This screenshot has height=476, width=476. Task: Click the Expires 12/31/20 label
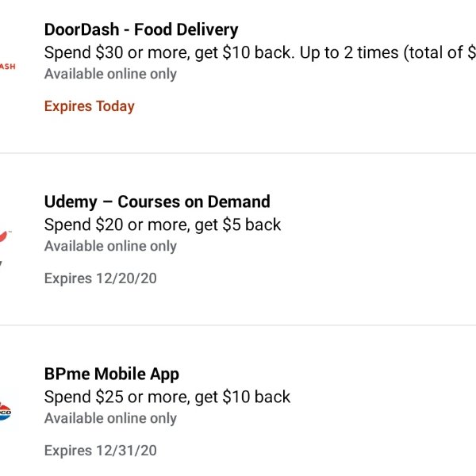101,451
